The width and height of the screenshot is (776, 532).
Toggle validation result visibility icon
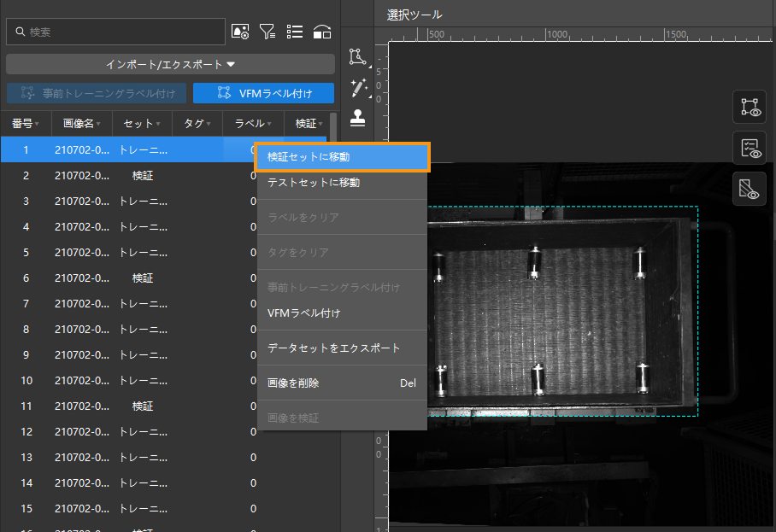click(x=750, y=148)
